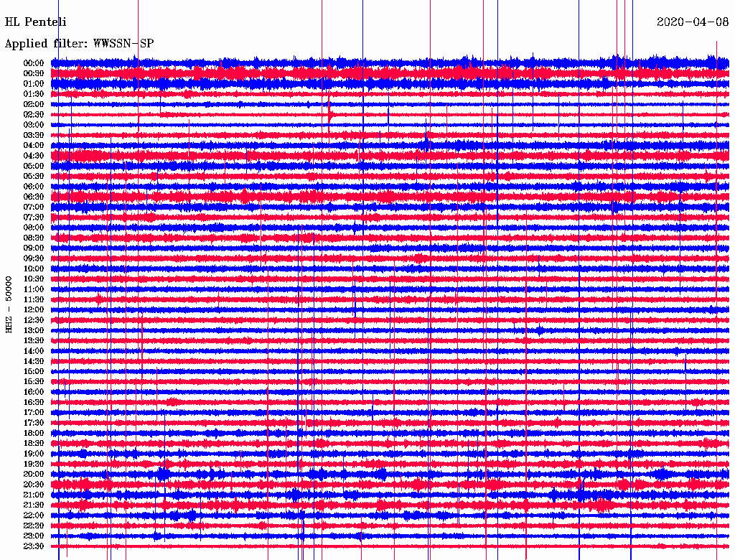Click the 'Applied filter: WWSSN-SP' text
735x560 pixels.
click(79, 44)
